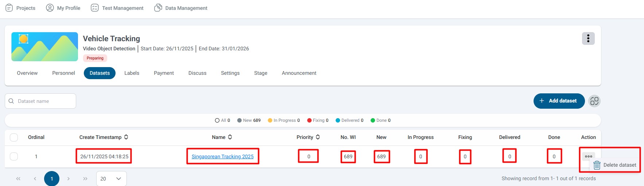Open the page size dropdown showing 20
The width and height of the screenshot is (644, 186).
point(111,179)
